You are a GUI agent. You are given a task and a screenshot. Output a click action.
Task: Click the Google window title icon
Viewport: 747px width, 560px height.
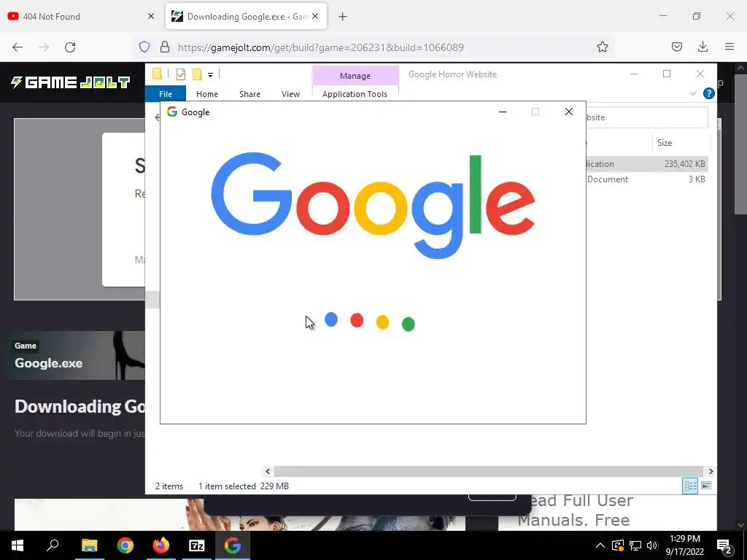tap(172, 112)
